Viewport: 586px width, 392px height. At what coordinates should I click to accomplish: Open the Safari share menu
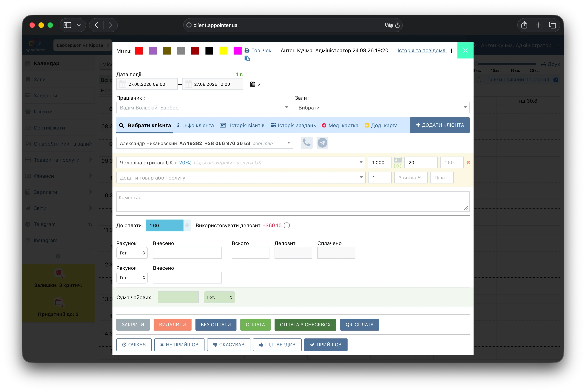click(x=524, y=25)
